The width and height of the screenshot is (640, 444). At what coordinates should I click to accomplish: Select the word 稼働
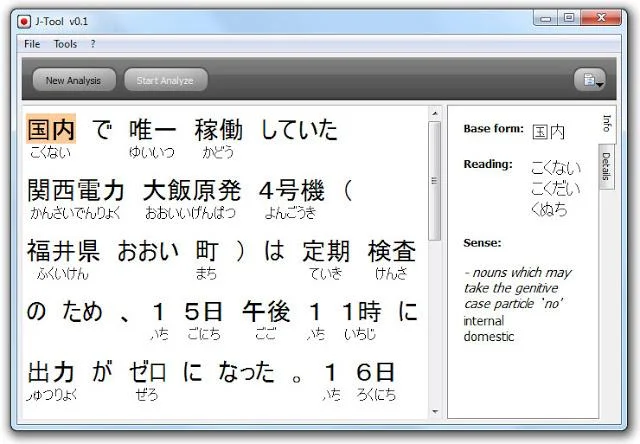tap(218, 129)
